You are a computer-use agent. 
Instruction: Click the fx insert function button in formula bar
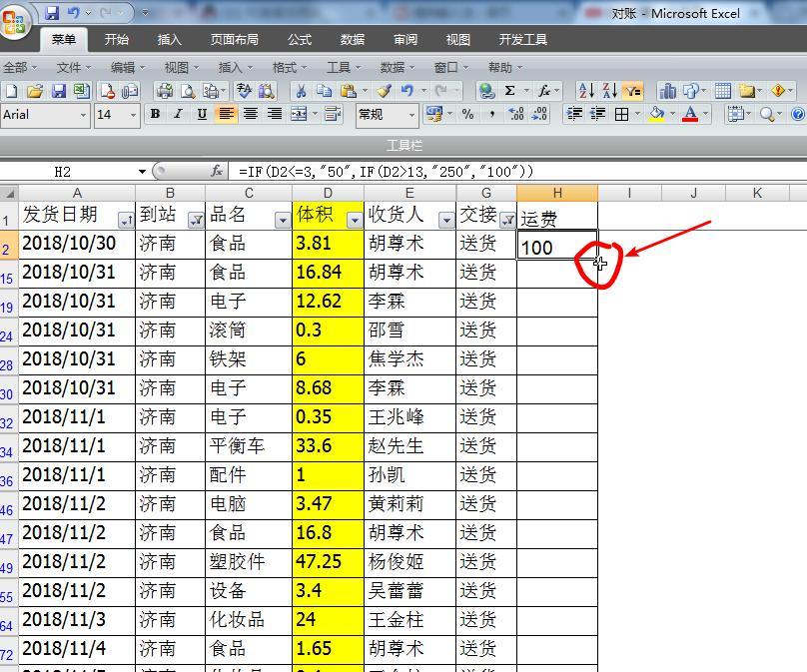pyautogui.click(x=217, y=171)
